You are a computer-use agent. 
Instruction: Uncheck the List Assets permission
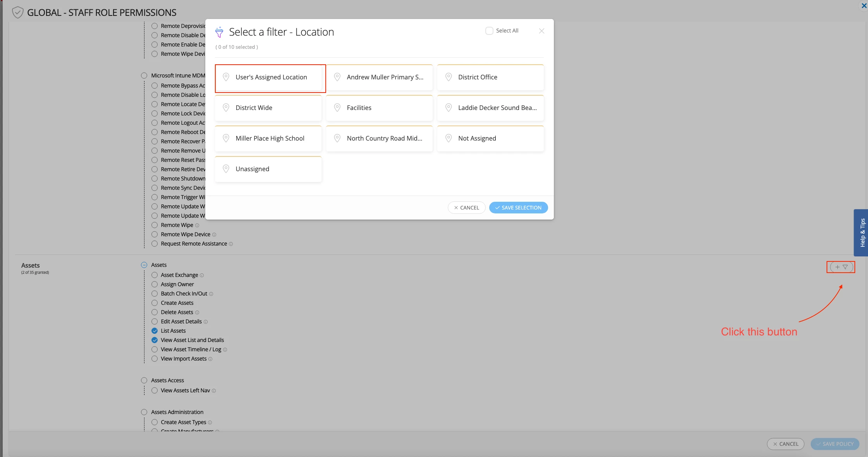click(x=155, y=331)
